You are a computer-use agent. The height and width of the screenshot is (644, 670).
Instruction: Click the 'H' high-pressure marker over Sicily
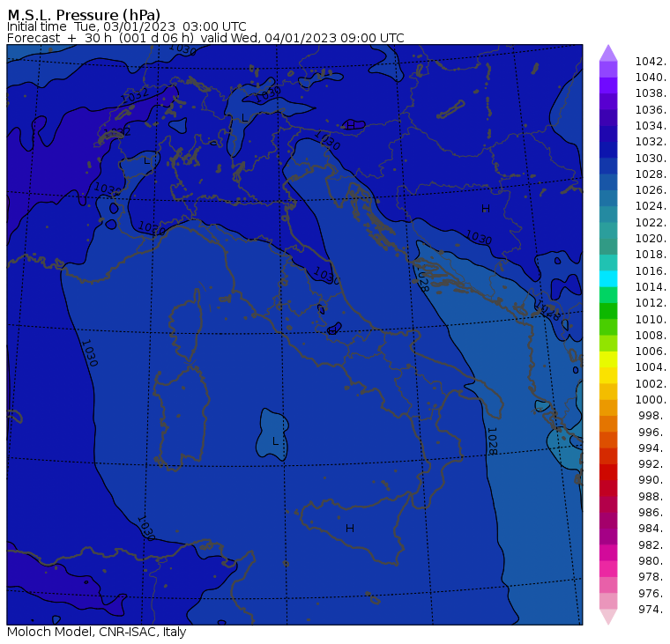350,529
